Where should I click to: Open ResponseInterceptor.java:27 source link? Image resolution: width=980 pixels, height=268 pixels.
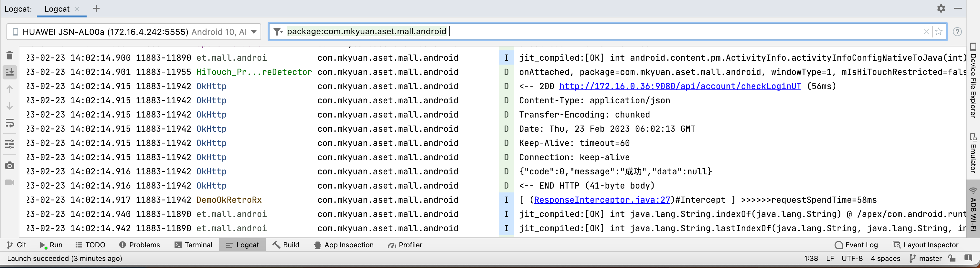tap(602, 200)
